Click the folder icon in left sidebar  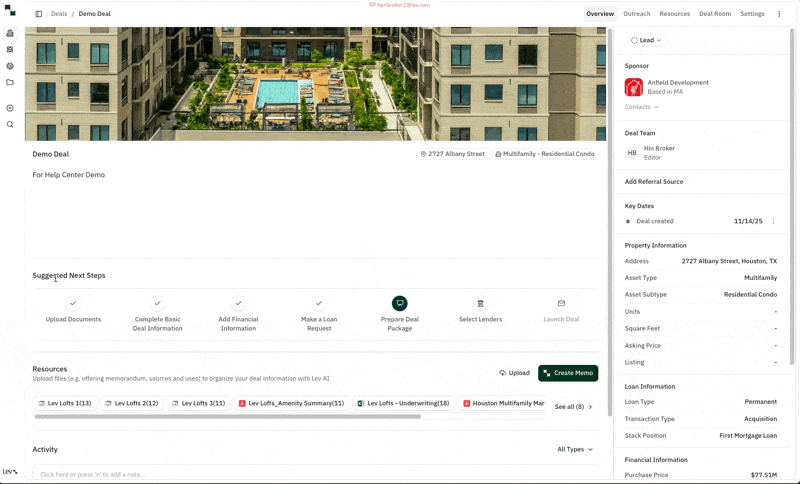10,82
